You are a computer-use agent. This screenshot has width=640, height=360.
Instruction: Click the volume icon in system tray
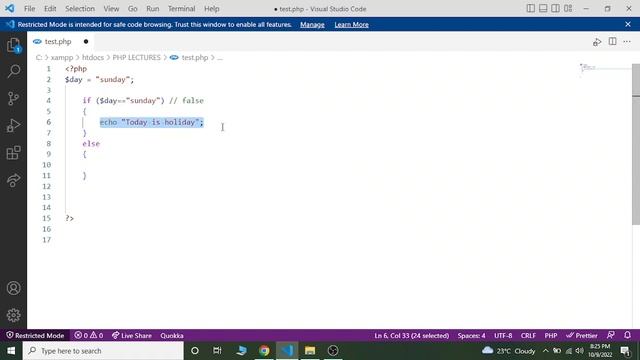[x=579, y=351]
